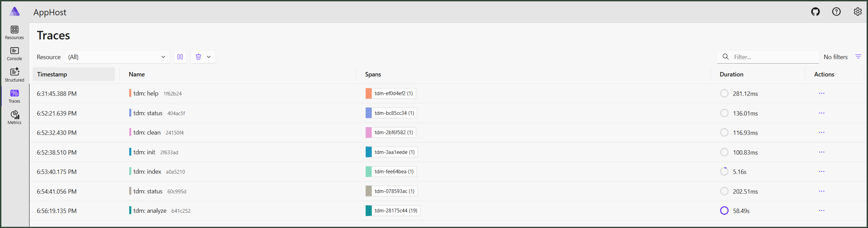Screen dimensions: 868x228
Task: Expand the trash remove-data dropdown arrow
Action: coord(209,57)
